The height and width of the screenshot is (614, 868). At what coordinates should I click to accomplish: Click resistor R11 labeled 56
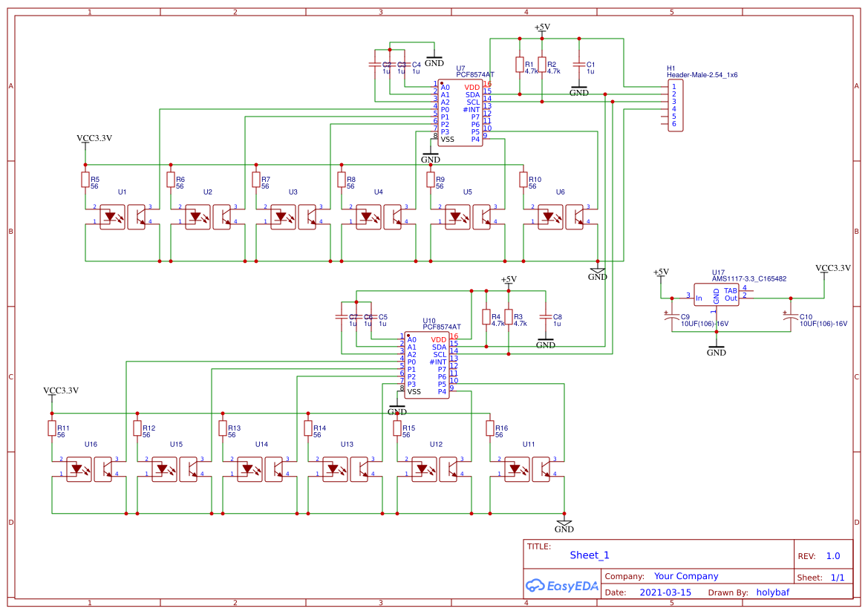[50, 429]
